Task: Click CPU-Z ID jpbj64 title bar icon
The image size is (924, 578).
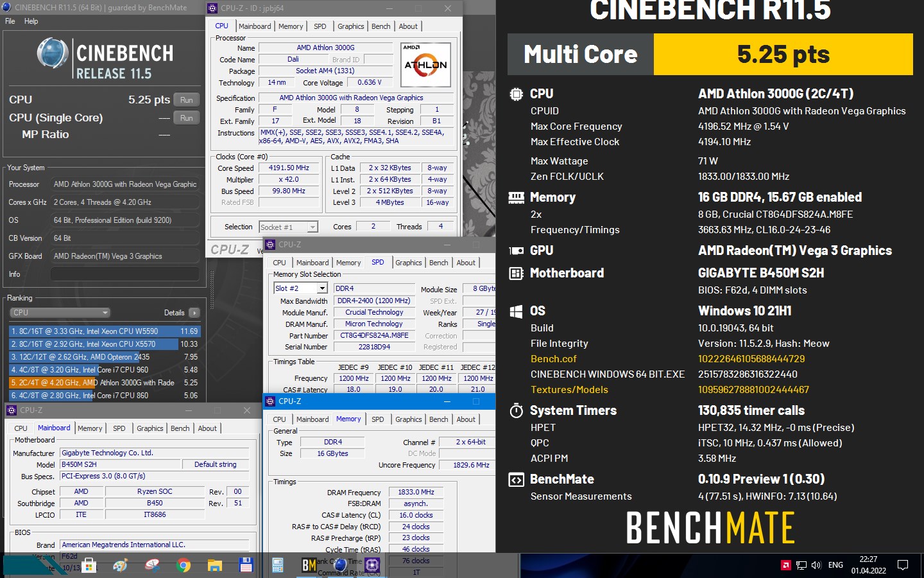Action: point(212,8)
